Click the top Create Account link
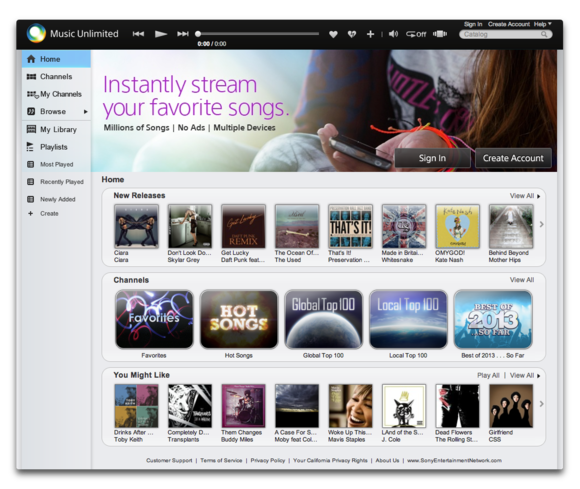580x489 pixels. [509, 24]
